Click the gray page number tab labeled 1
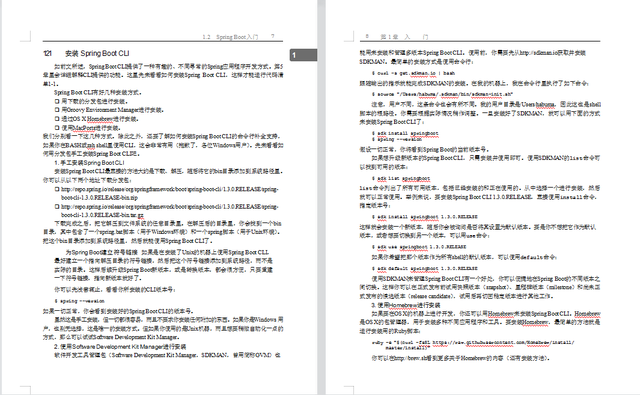640x395 pixels. pyautogui.click(x=303, y=55)
